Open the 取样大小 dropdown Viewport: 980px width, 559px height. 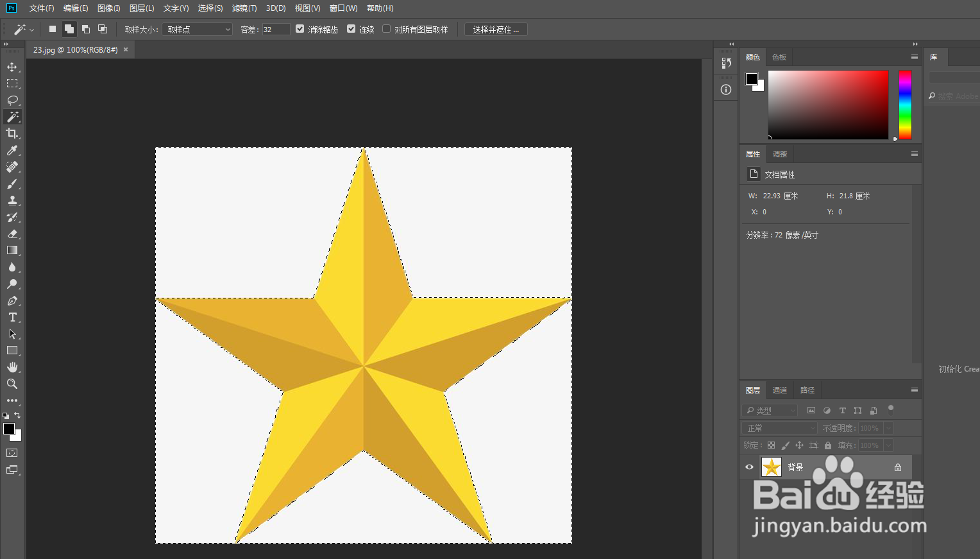coord(197,30)
